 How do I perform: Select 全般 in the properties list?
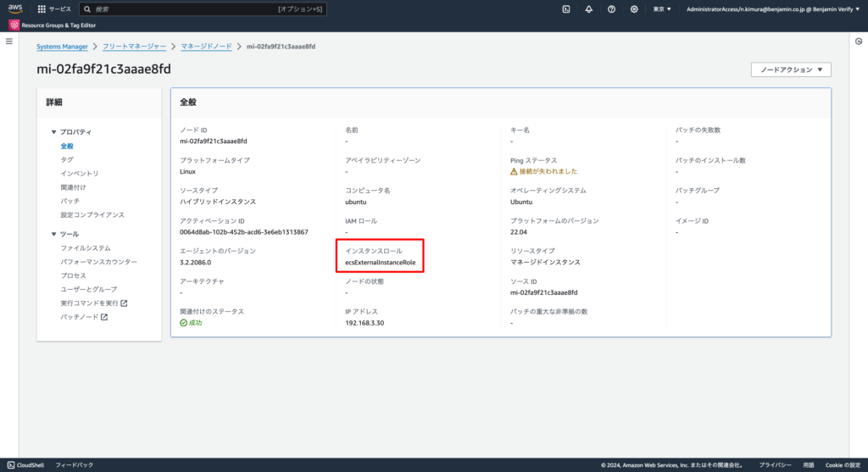66,146
